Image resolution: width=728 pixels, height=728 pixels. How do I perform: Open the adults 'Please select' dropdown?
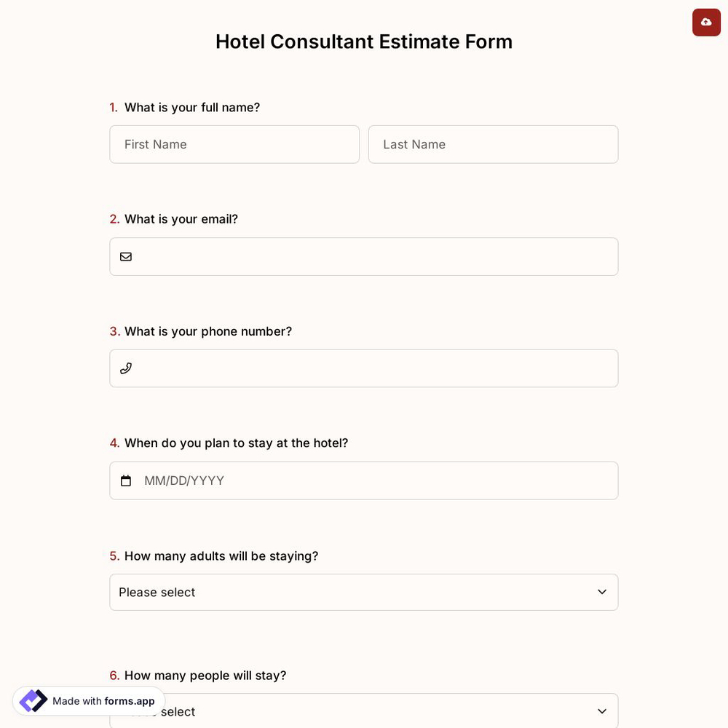tap(363, 592)
